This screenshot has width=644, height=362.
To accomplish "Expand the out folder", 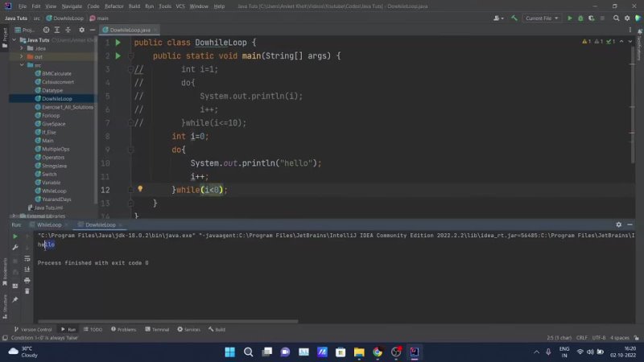I will click(x=22, y=56).
